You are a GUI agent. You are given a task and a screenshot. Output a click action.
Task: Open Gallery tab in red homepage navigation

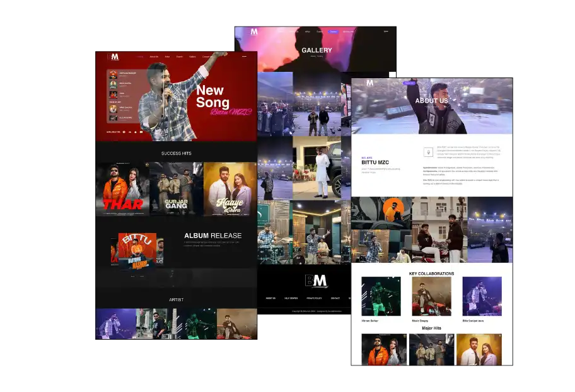click(x=192, y=57)
